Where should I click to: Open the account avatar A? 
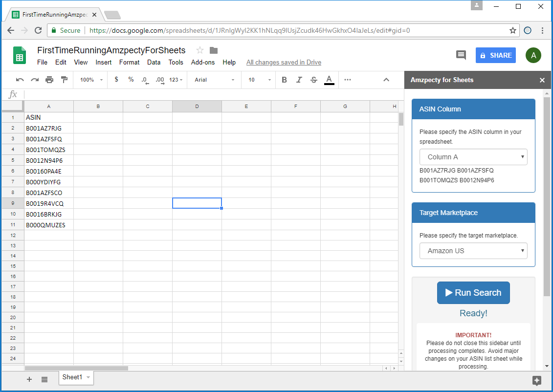point(533,55)
